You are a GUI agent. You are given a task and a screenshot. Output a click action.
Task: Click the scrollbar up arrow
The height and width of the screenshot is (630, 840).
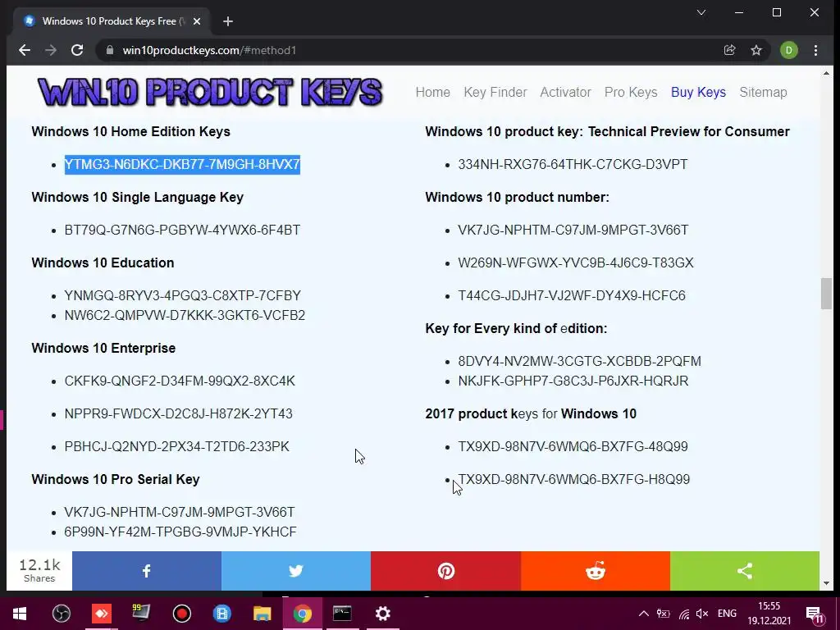(826, 73)
